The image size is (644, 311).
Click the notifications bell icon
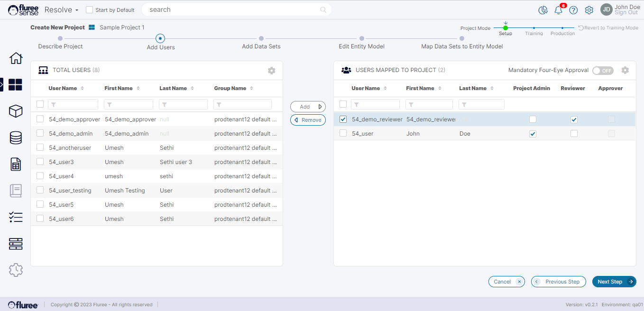(x=558, y=10)
